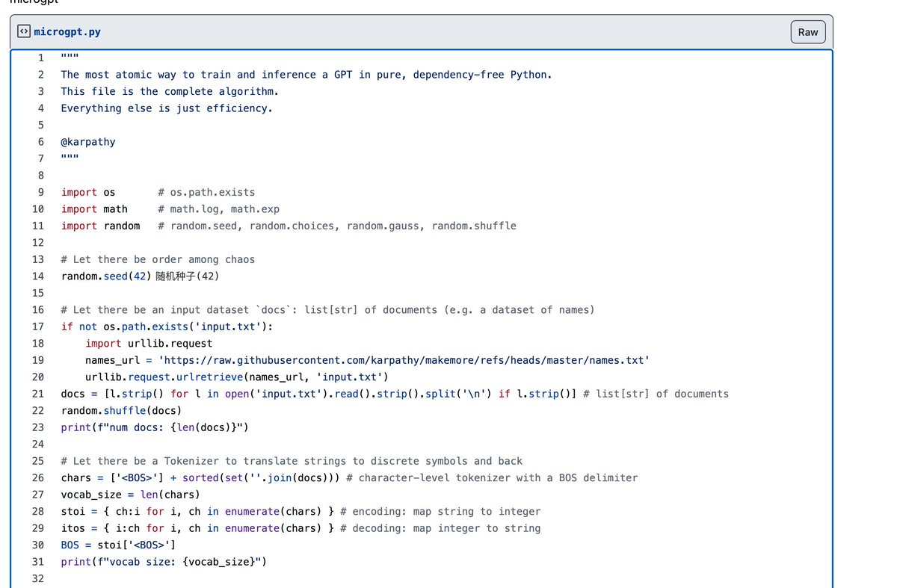The width and height of the screenshot is (897, 588).
Task: Click the Chinese annotation 随机种子(42)
Action: click(187, 276)
